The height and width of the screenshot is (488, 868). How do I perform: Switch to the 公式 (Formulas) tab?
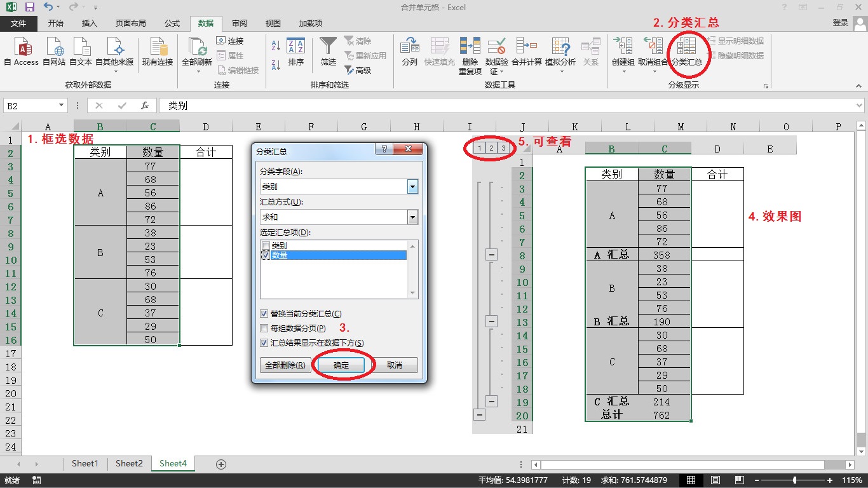click(172, 23)
